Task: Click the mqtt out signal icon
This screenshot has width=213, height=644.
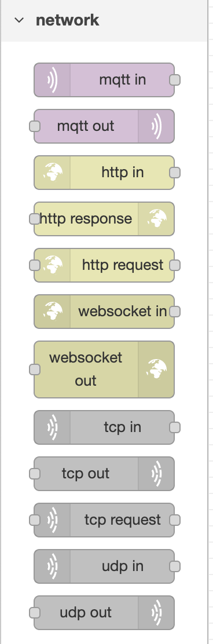Action: pyautogui.click(x=156, y=126)
